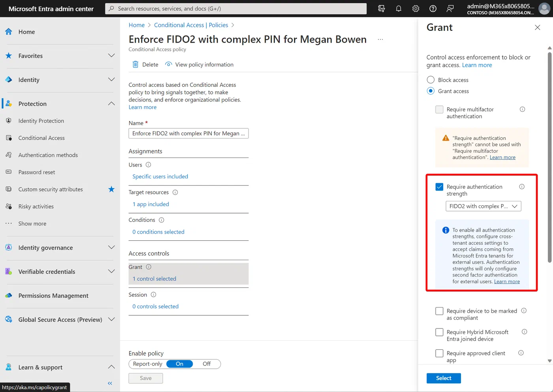Set Enable policy toggle to Off

pyautogui.click(x=207, y=364)
